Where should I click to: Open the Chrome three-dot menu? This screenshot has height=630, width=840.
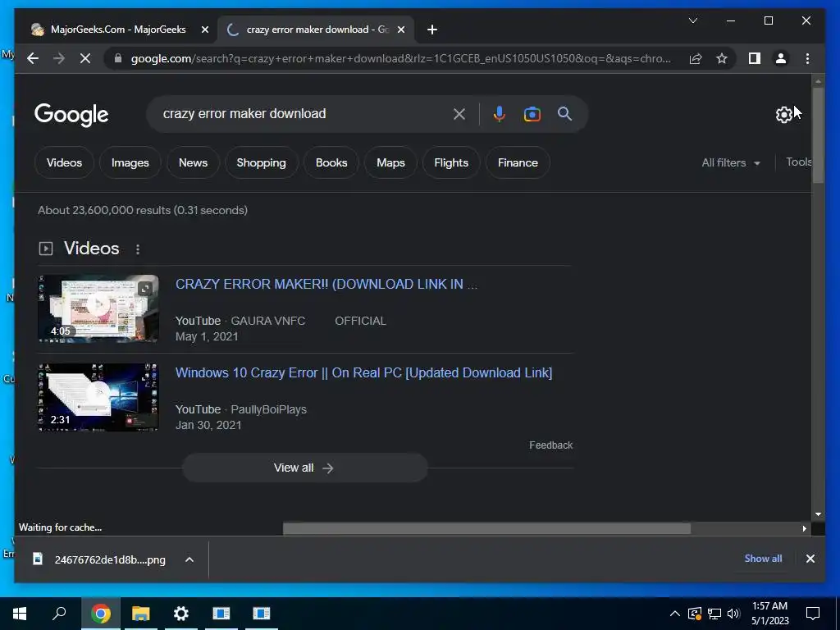click(x=807, y=58)
